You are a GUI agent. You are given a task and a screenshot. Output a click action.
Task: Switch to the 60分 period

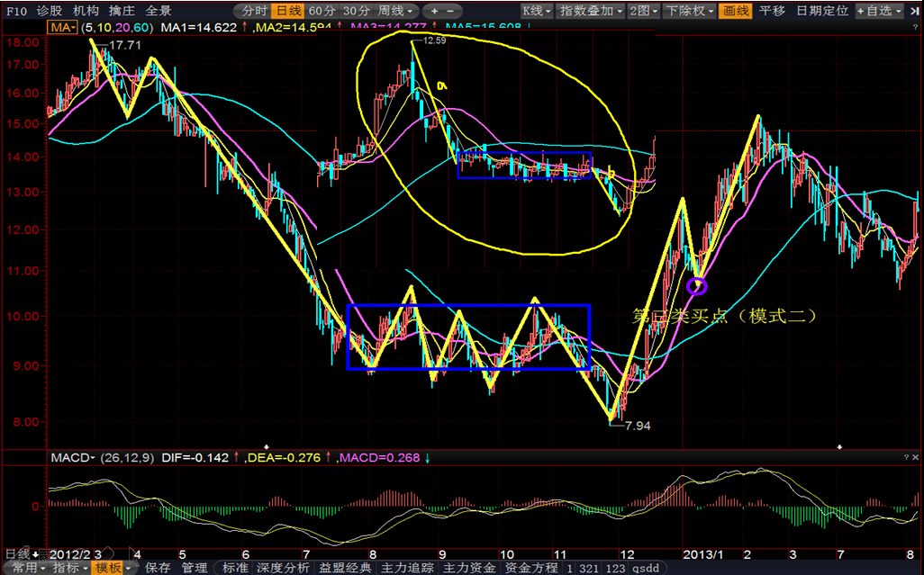point(322,11)
